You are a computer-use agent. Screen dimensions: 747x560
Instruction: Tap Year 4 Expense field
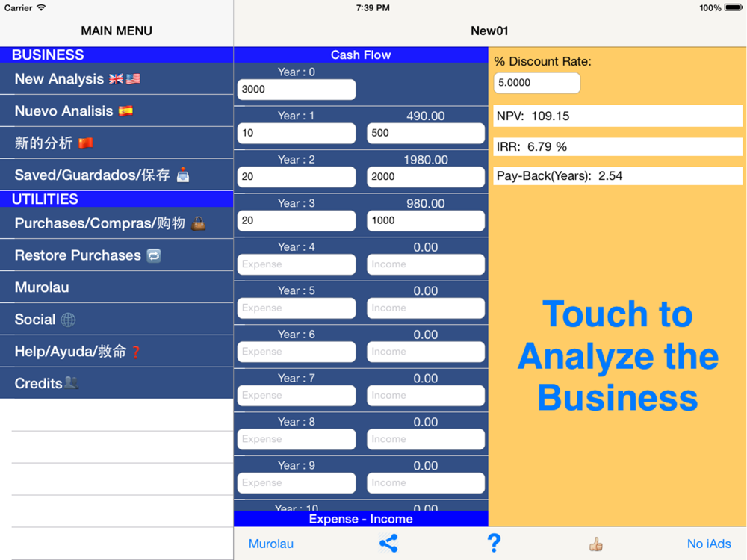pos(297,264)
